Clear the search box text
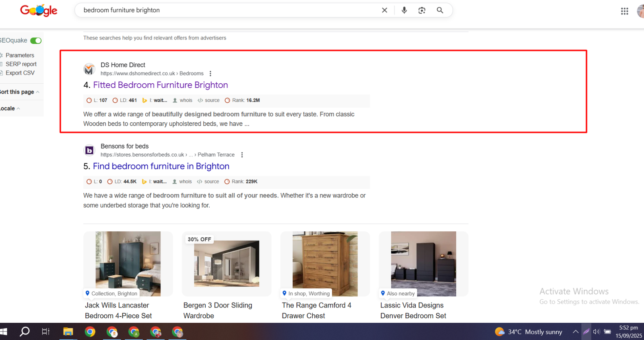The width and height of the screenshot is (644, 340). tap(384, 10)
